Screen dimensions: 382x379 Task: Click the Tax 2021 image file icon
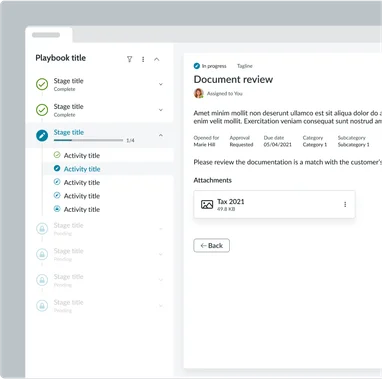[207, 204]
